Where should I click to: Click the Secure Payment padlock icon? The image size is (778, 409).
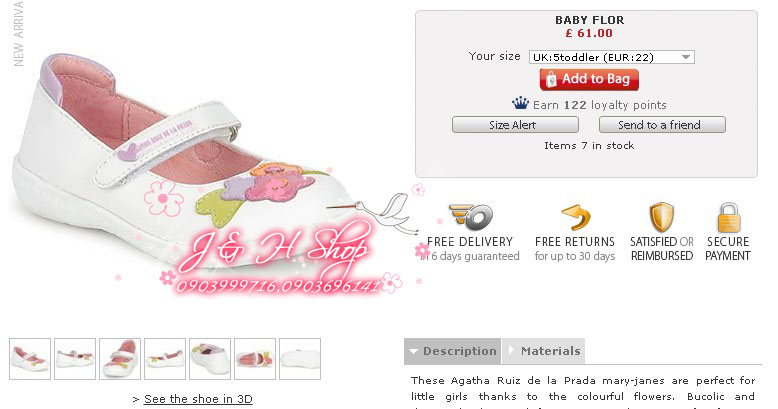click(728, 217)
